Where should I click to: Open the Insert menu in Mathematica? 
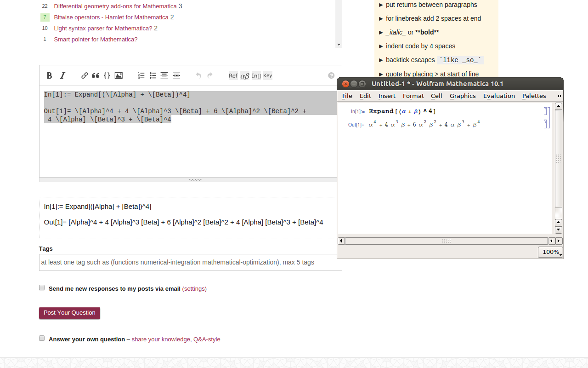click(x=387, y=96)
